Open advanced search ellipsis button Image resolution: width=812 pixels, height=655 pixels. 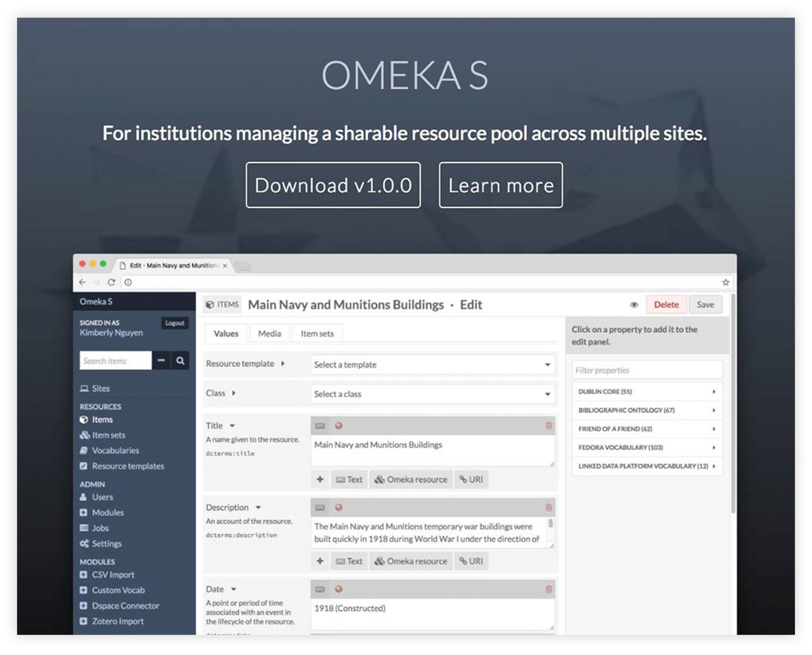[161, 361]
